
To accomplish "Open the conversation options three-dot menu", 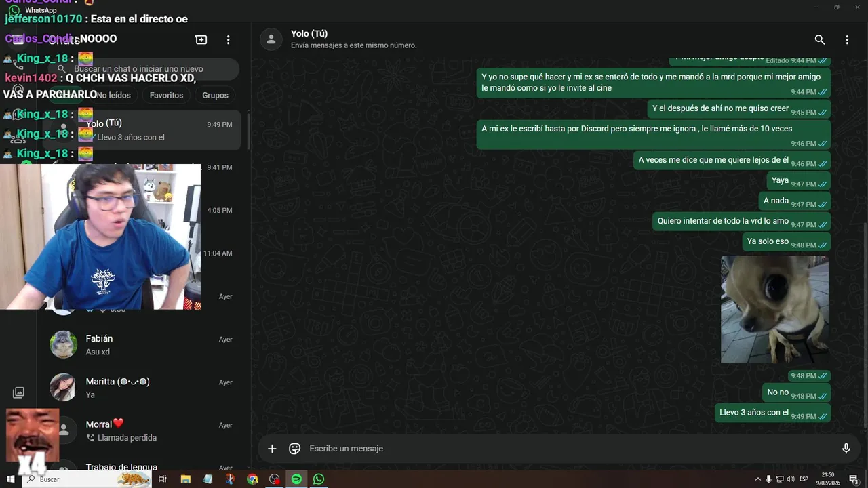I will [847, 40].
